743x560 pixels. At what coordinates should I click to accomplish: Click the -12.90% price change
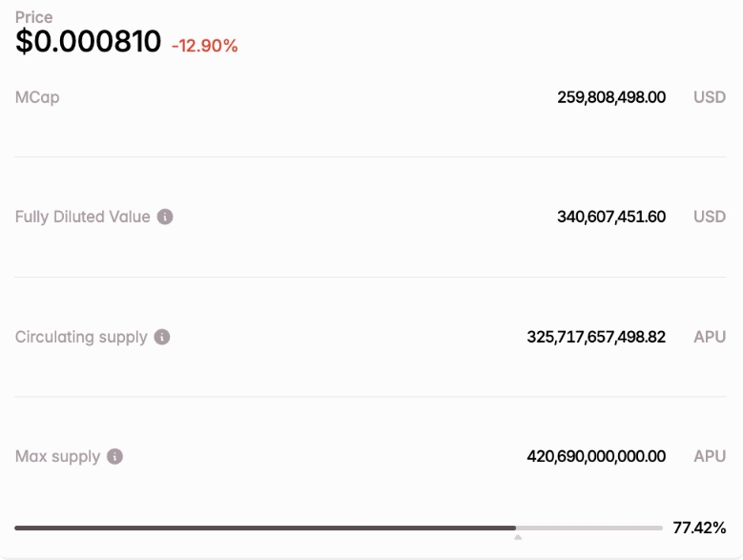205,46
